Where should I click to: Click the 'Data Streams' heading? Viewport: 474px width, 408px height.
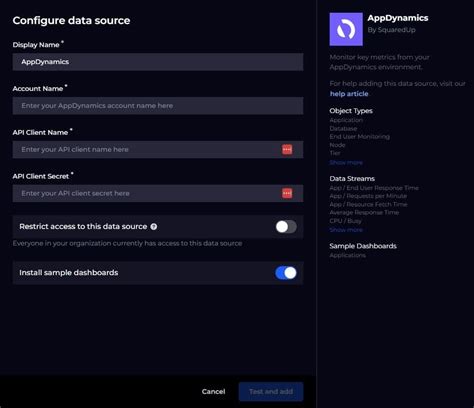pyautogui.click(x=352, y=179)
